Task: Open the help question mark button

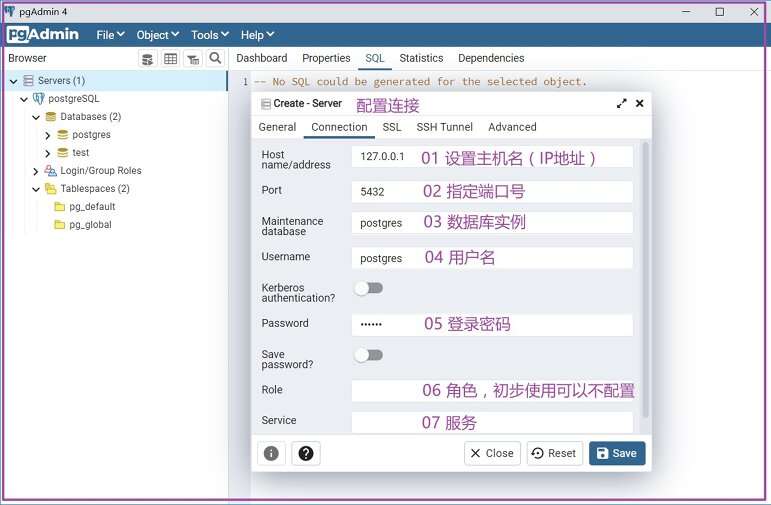Action: [x=306, y=453]
